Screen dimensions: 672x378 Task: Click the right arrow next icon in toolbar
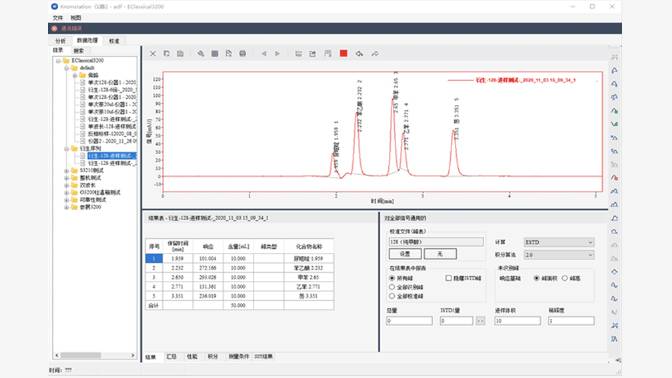[277, 54]
